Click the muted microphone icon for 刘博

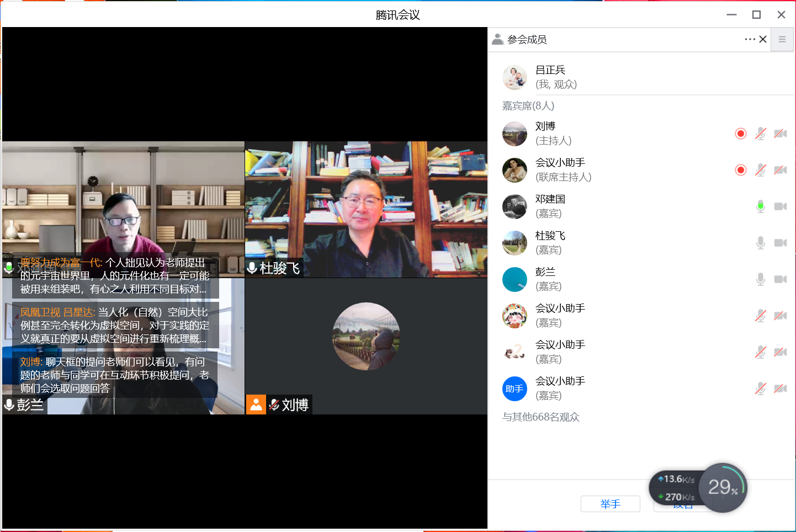[x=761, y=134]
